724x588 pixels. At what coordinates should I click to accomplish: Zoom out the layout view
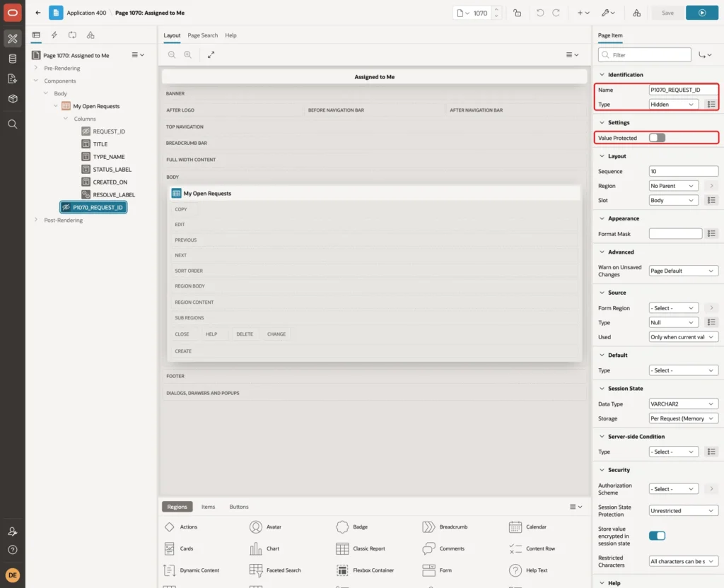coord(172,54)
